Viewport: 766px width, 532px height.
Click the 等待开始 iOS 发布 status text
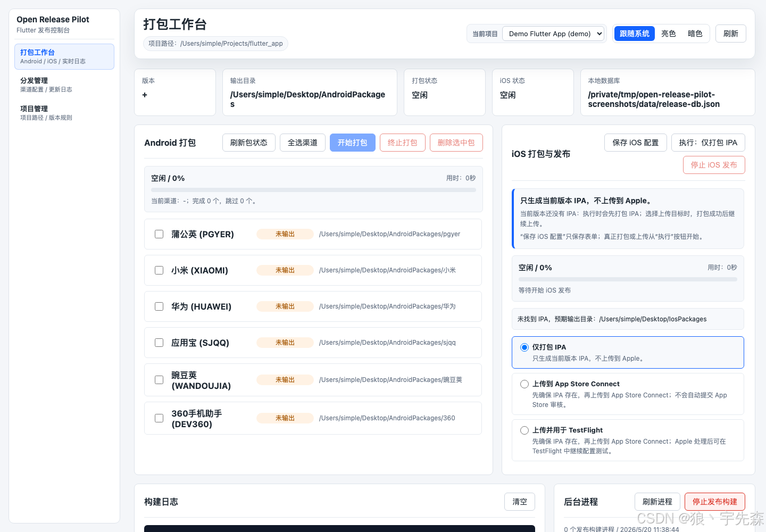click(545, 290)
